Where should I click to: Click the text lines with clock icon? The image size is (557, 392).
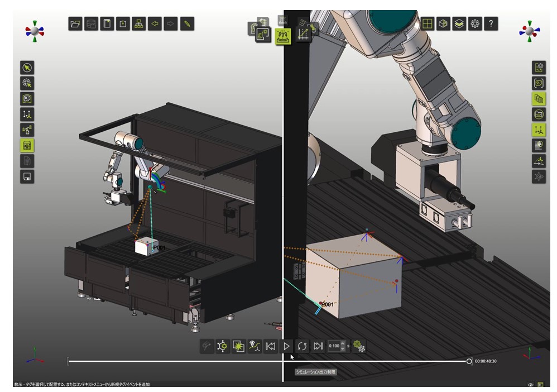click(x=539, y=145)
